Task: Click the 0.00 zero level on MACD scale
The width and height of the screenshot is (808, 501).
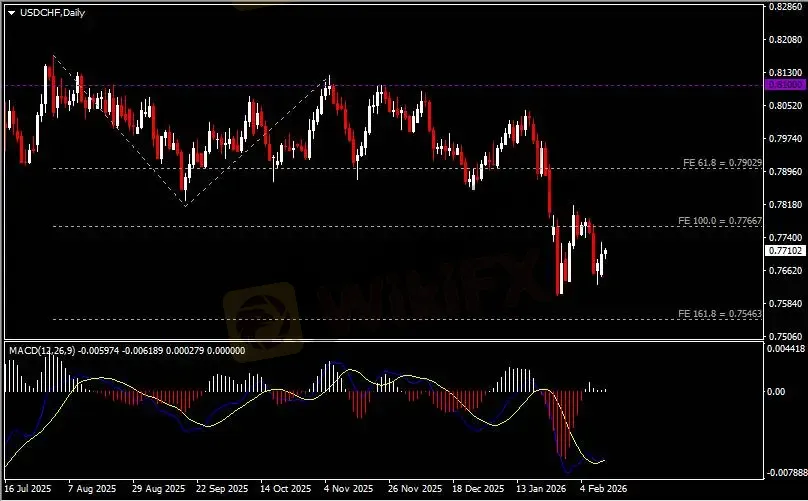Action: [777, 391]
